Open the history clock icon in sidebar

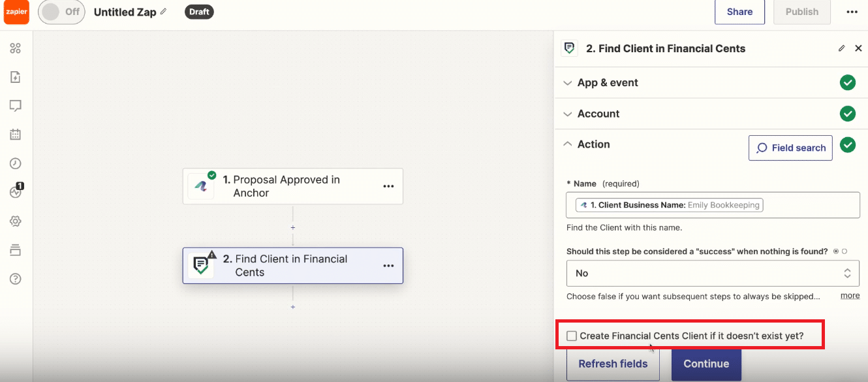(x=16, y=163)
